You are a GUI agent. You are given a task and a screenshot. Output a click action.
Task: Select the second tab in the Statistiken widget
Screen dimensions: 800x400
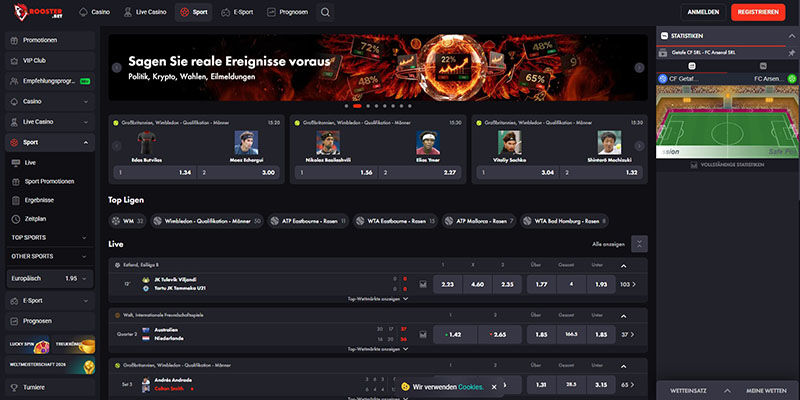tap(763, 66)
